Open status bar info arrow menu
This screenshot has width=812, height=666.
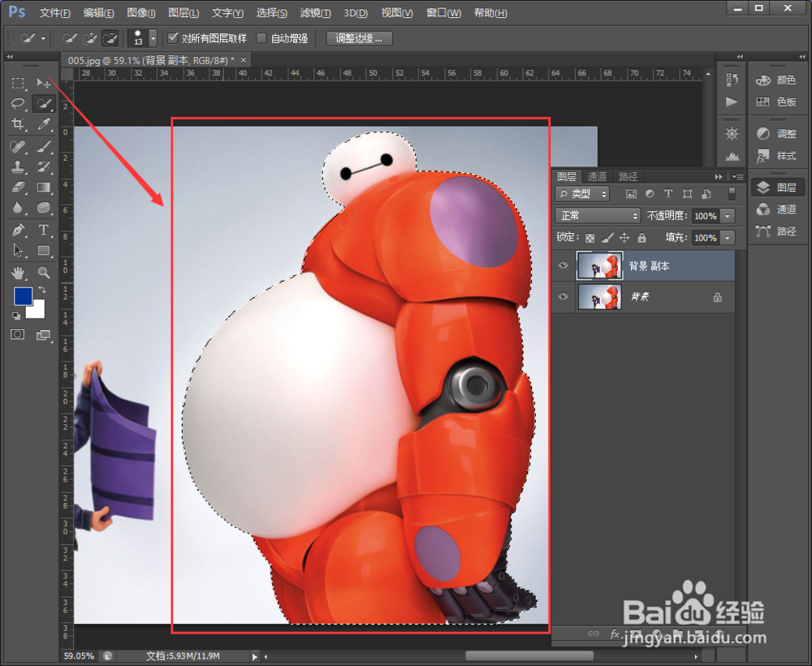coord(254,656)
